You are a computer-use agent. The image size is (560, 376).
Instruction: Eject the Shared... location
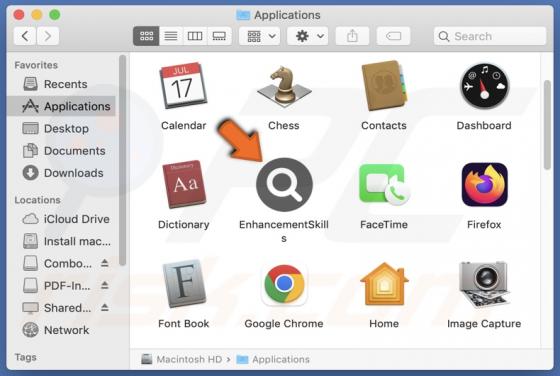pos(104,308)
